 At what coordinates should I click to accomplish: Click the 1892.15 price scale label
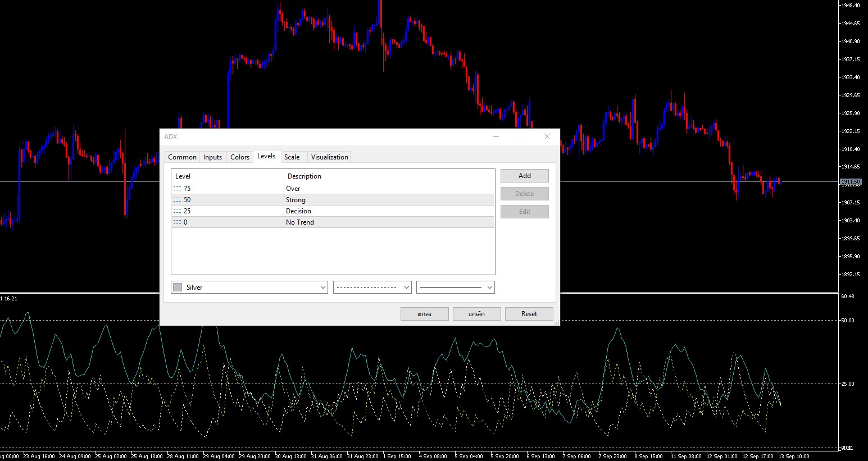coord(851,275)
